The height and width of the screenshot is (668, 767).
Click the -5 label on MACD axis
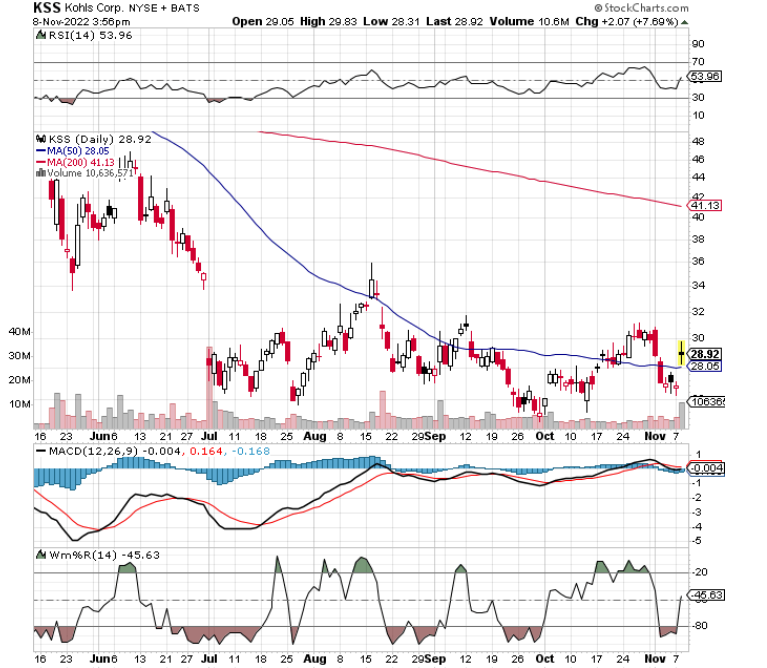[698, 540]
